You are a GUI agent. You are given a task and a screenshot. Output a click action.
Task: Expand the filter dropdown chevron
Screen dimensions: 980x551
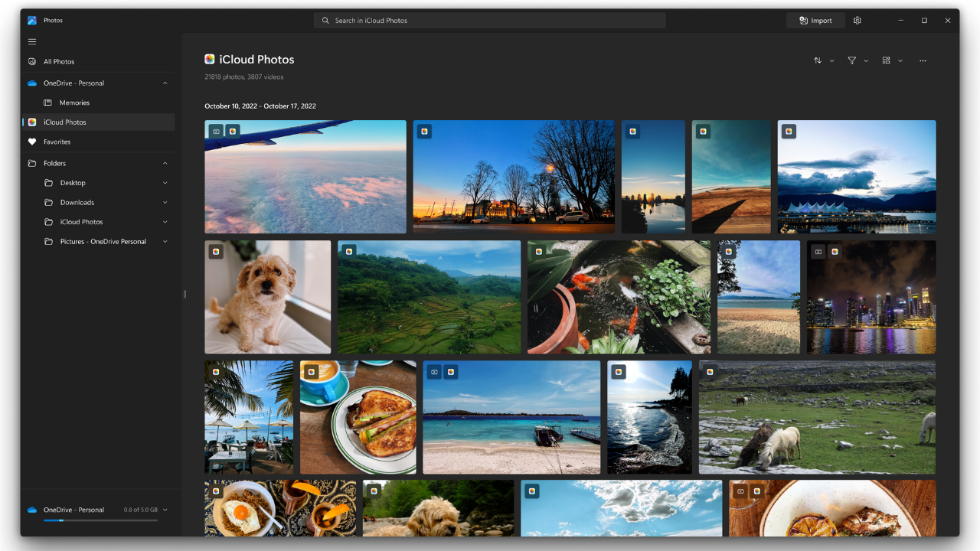point(866,60)
